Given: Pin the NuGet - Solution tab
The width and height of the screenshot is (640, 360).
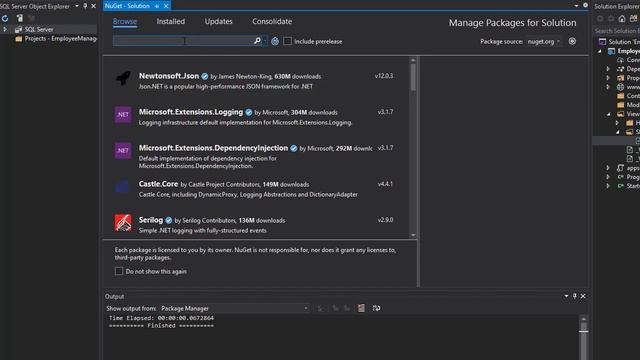Looking at the screenshot, I should (157, 6).
